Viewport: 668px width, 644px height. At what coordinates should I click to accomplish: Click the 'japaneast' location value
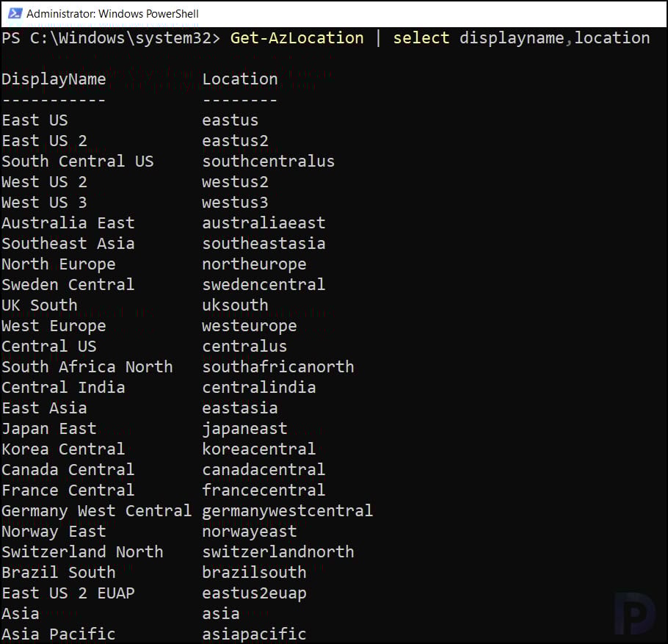[x=244, y=429]
